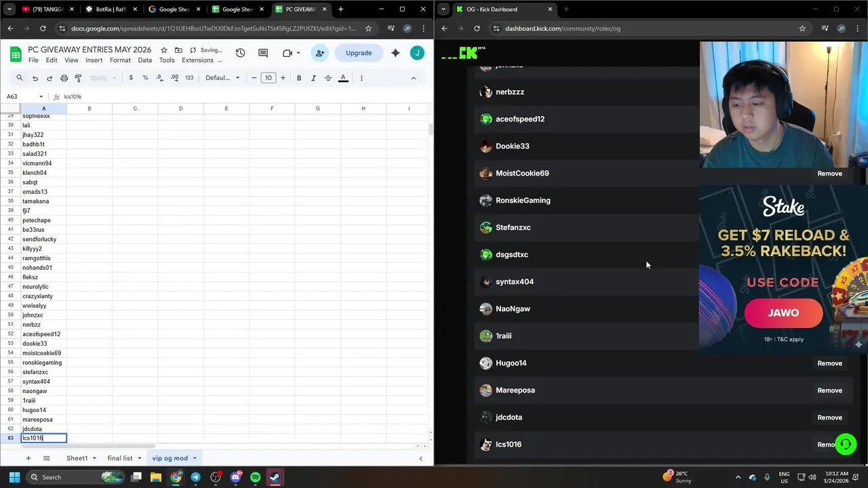Open the Meet camera dropdown arrow
The image size is (868, 488).
click(299, 53)
